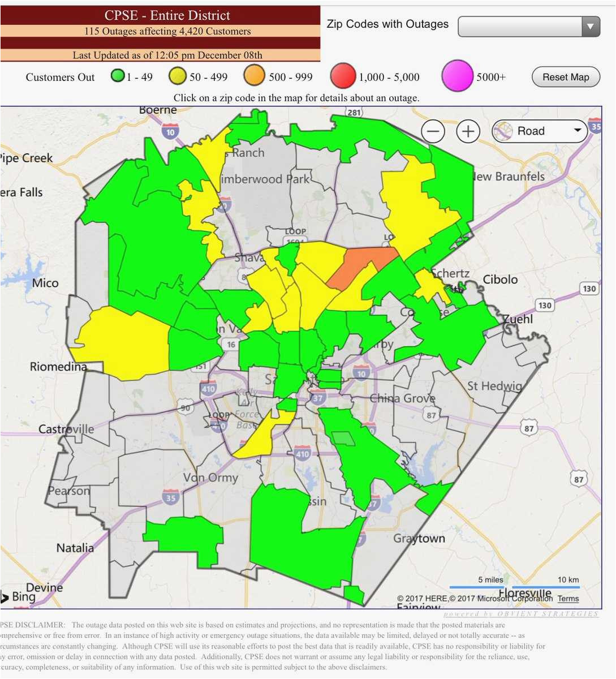Viewport: 616px width, 679px height.
Task: Click the Interstate 35 shield near Von Ormy
Action: (x=170, y=497)
